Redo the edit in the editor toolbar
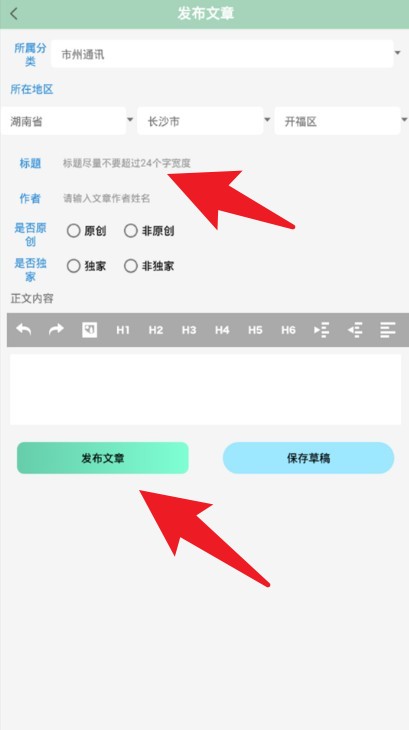Screen dimensions: 409x730 56,330
